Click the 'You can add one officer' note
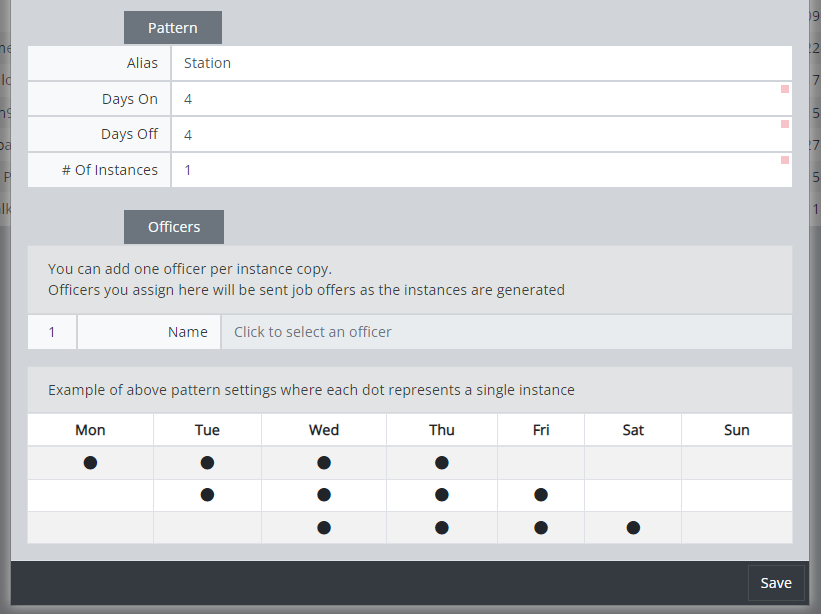Screen dimensions: 821x614 [x=190, y=269]
